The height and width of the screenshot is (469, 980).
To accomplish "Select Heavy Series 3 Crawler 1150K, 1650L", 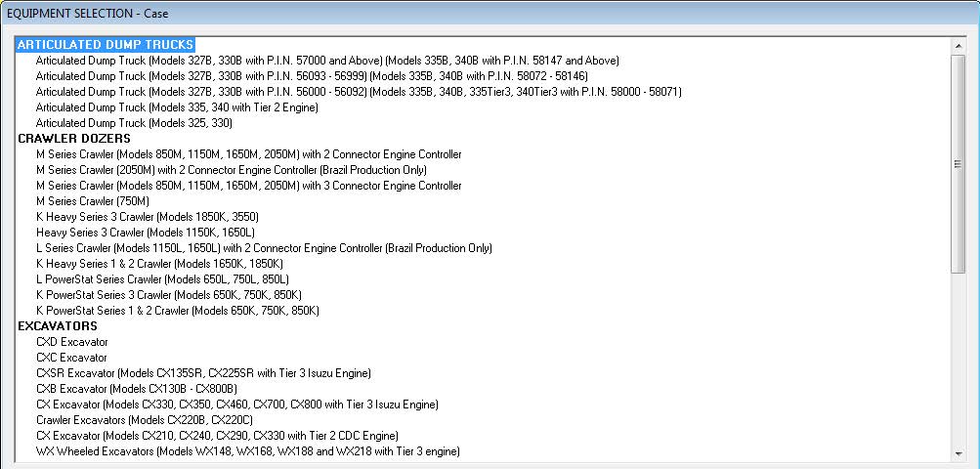I will point(146,233).
